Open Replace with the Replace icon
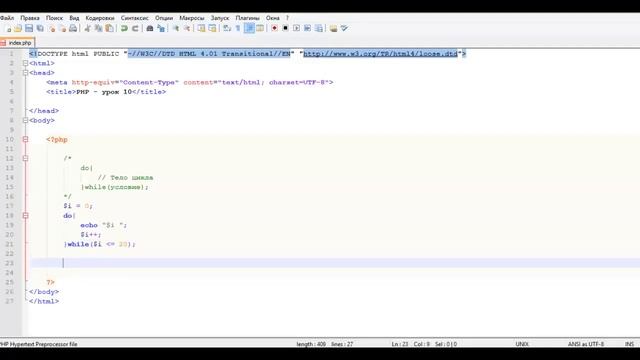Image resolution: width=640 pixels, height=360 pixels. pyautogui.click(x=161, y=29)
